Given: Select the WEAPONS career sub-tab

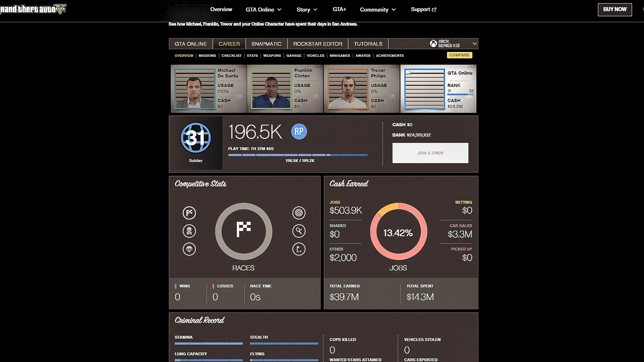Looking at the screenshot, I should 272,56.
